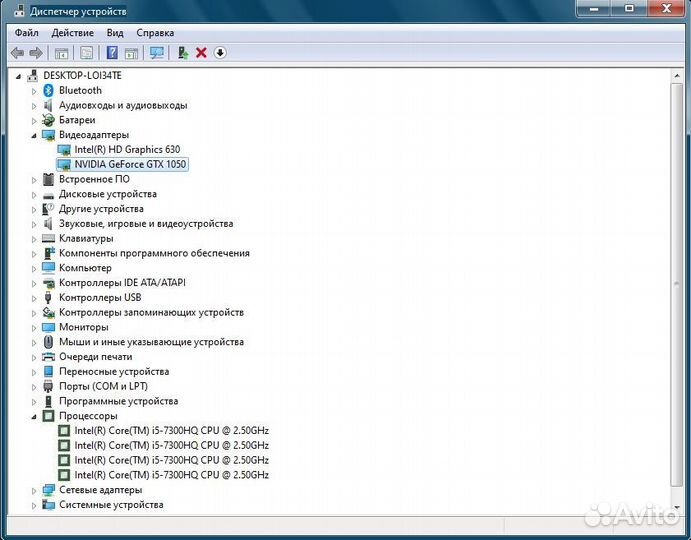Select NVIDIA GeForce GTX 1050 device

(x=130, y=164)
